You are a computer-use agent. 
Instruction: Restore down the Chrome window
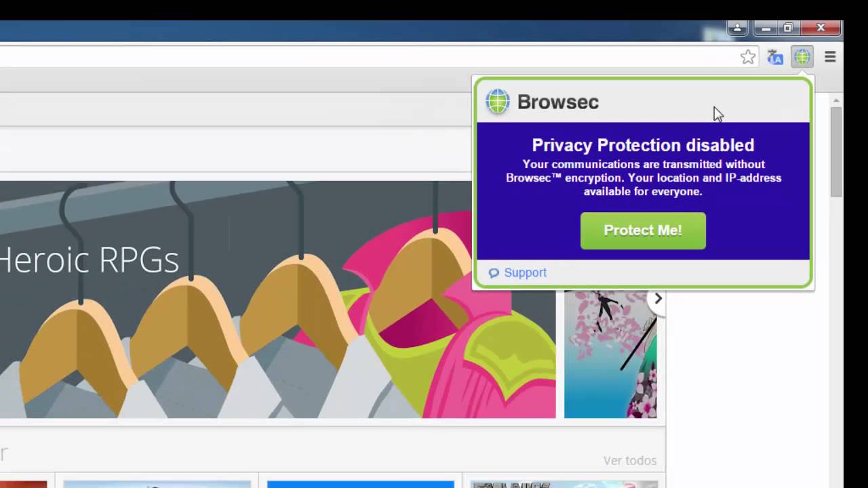[x=788, y=28]
